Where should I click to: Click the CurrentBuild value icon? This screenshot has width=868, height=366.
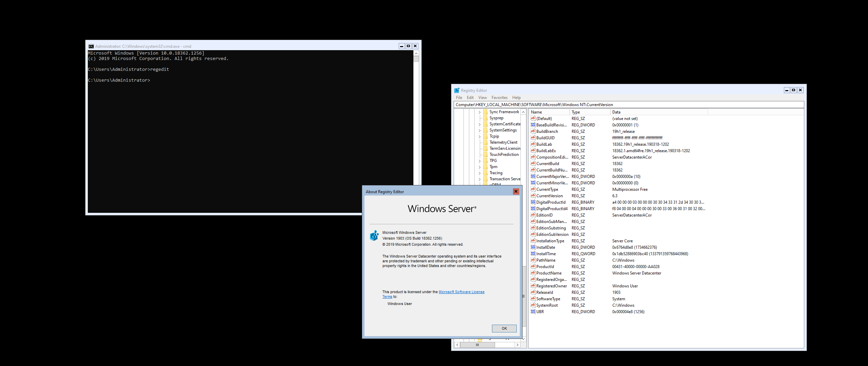pyautogui.click(x=533, y=163)
